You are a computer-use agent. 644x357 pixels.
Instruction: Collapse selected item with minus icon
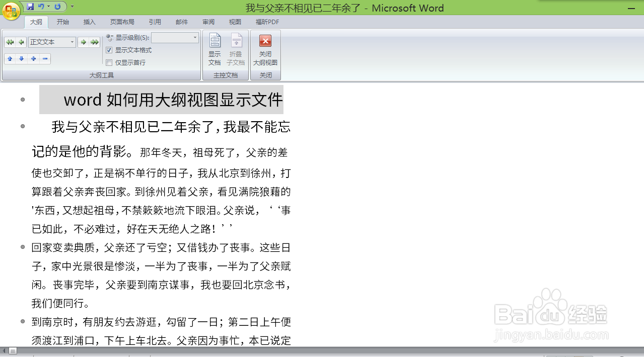(x=45, y=59)
